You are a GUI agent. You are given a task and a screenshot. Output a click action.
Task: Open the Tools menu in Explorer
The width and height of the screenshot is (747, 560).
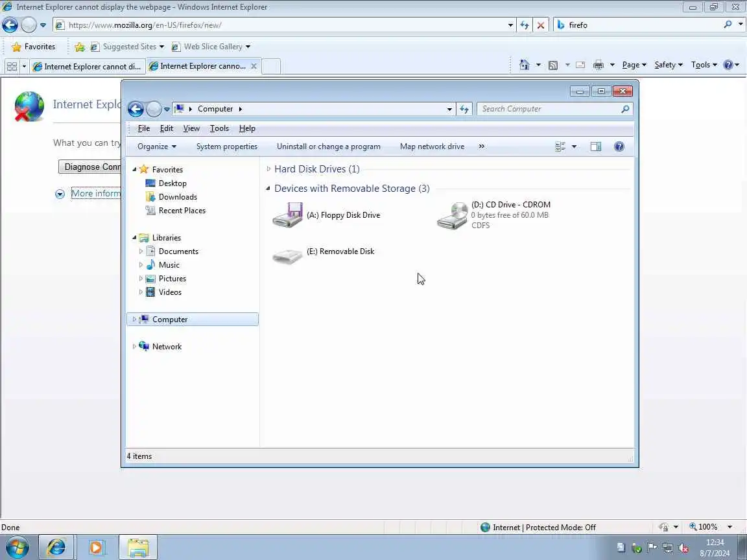219,128
